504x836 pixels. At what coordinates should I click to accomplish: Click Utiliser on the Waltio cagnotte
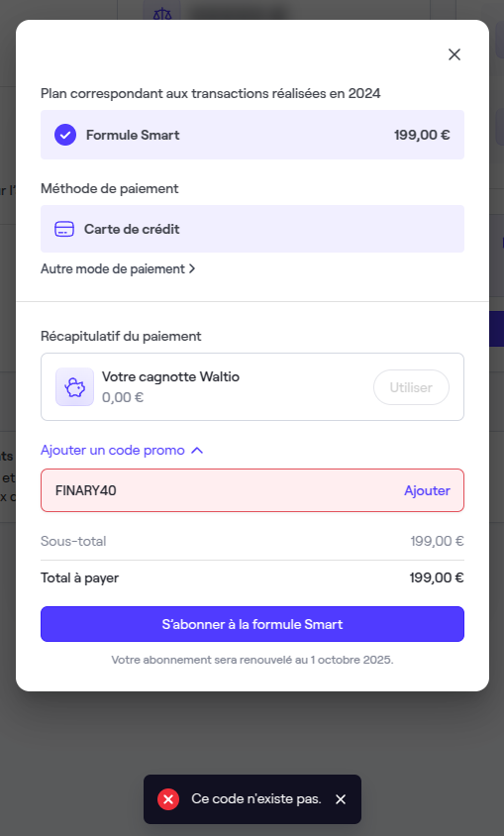[411, 387]
